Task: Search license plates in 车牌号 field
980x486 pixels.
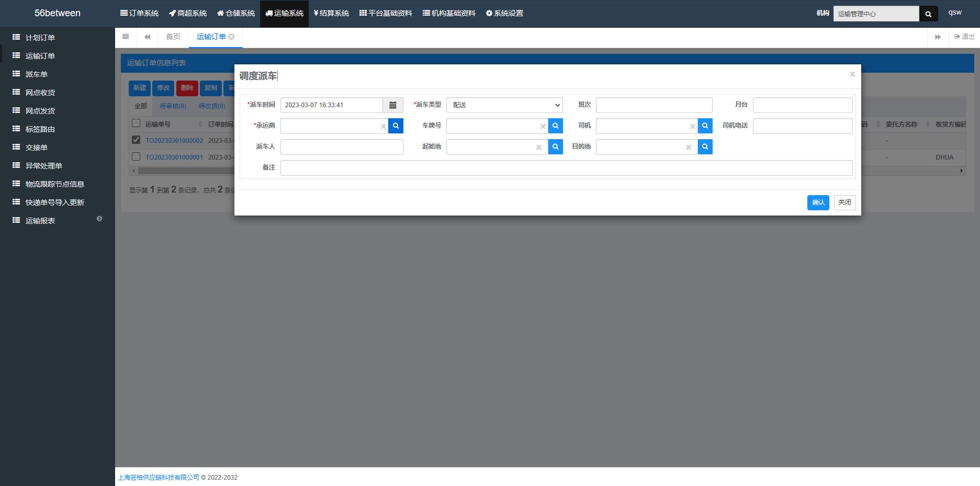Action: coord(556,126)
